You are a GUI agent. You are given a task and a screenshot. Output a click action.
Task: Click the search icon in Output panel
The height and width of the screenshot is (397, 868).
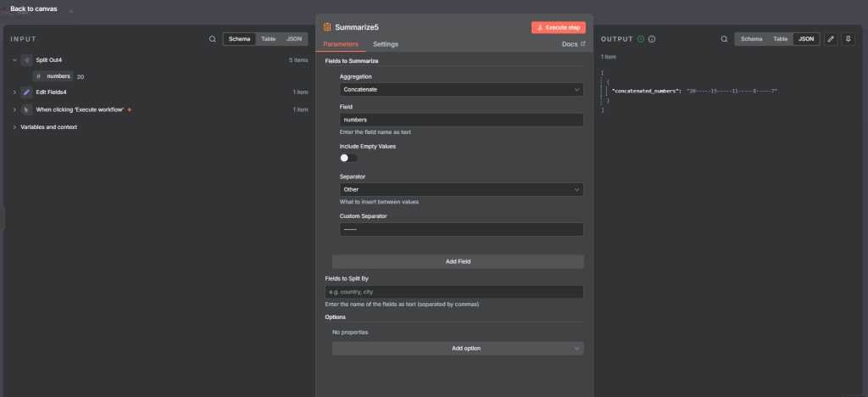pos(724,39)
